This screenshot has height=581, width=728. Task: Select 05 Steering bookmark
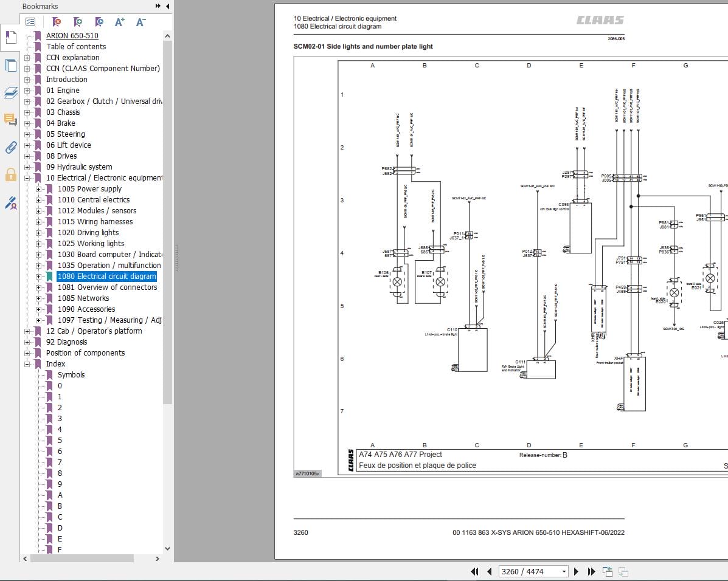pos(66,134)
